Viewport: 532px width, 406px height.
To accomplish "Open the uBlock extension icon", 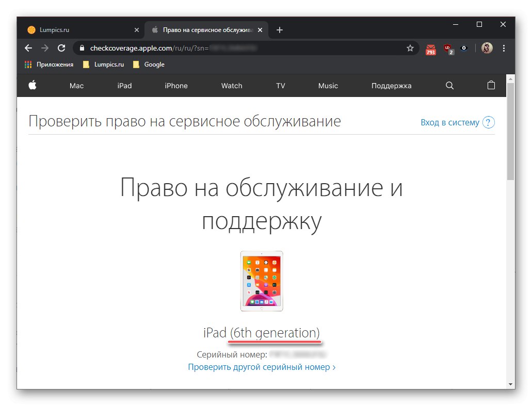I will point(448,49).
